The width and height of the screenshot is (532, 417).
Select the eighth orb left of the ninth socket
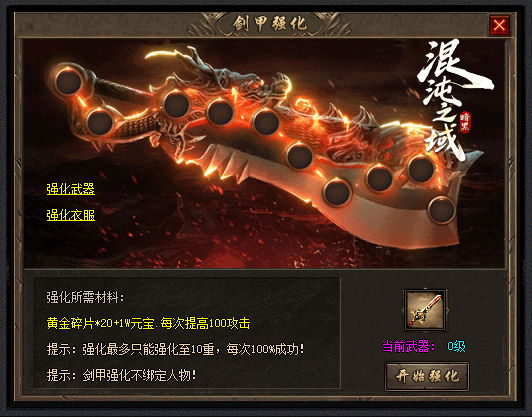click(x=380, y=178)
